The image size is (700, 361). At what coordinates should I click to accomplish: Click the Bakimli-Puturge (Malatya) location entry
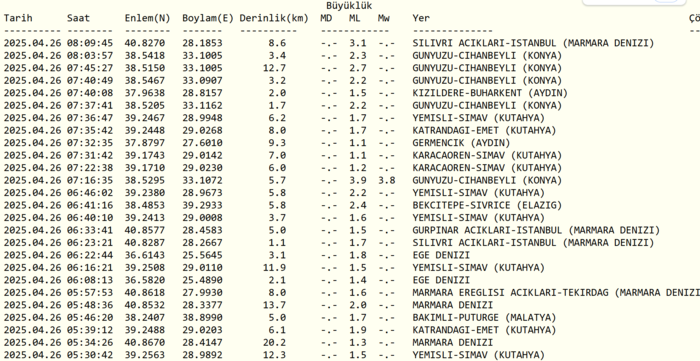point(484,318)
